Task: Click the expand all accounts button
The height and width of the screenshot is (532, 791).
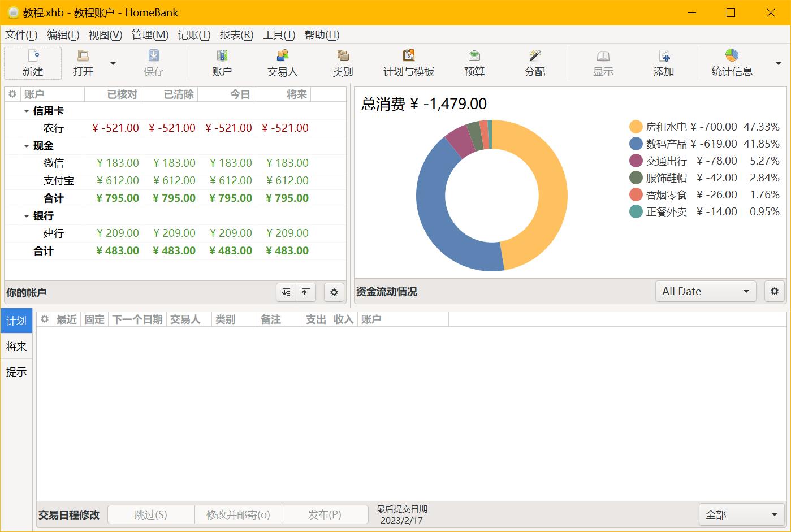Action: [286, 292]
